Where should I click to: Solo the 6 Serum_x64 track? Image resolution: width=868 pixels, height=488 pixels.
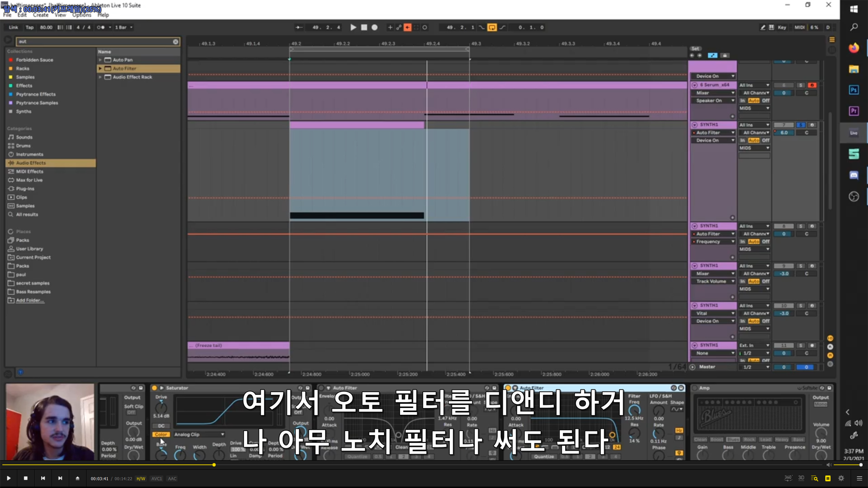[801, 85]
